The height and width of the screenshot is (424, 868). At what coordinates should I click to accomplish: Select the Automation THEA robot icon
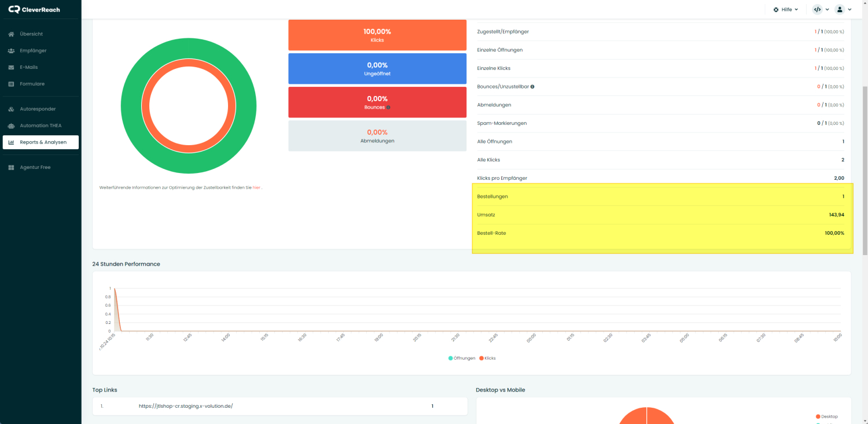click(10, 126)
